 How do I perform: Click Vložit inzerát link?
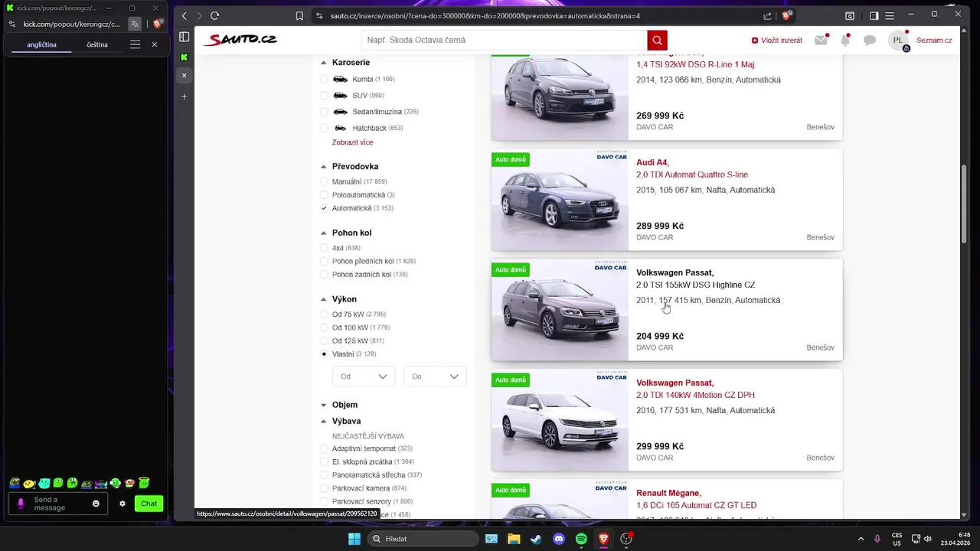[777, 41]
